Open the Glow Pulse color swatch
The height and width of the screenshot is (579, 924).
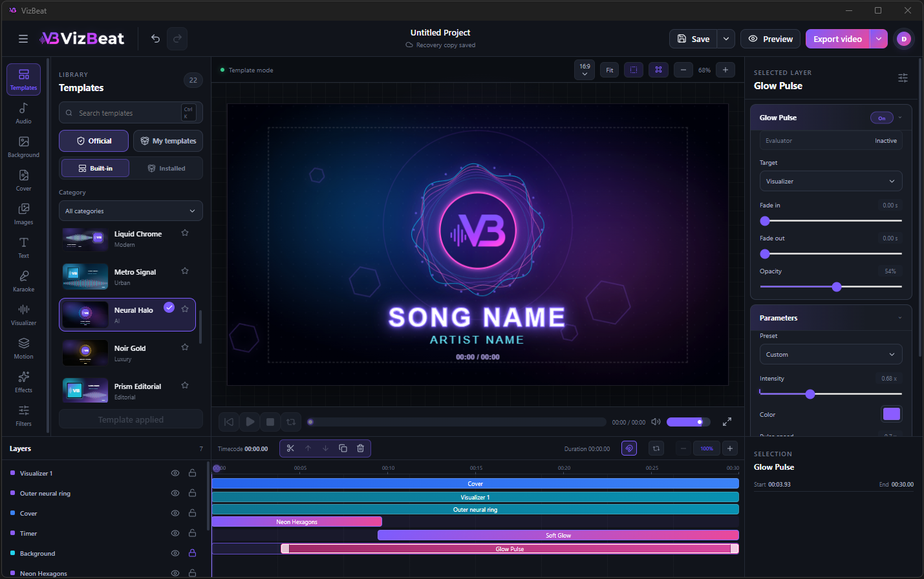[892, 414]
